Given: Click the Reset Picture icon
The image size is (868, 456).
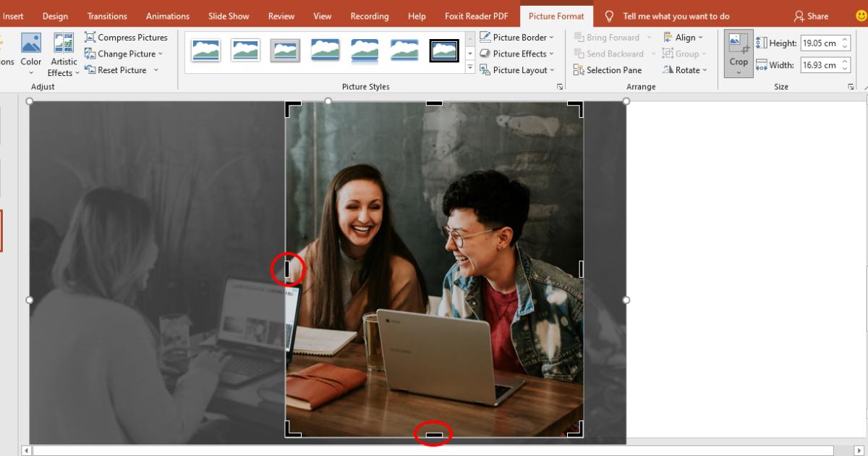Looking at the screenshot, I should click(x=90, y=70).
